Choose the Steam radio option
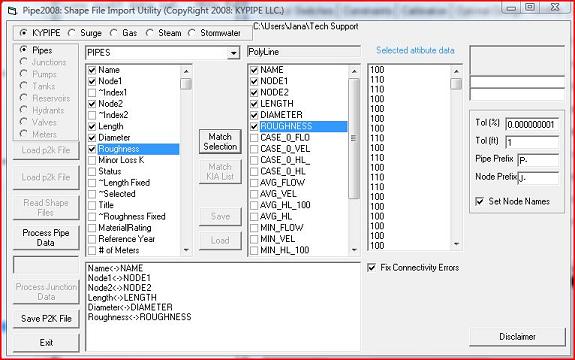The image size is (575, 360). (x=150, y=33)
